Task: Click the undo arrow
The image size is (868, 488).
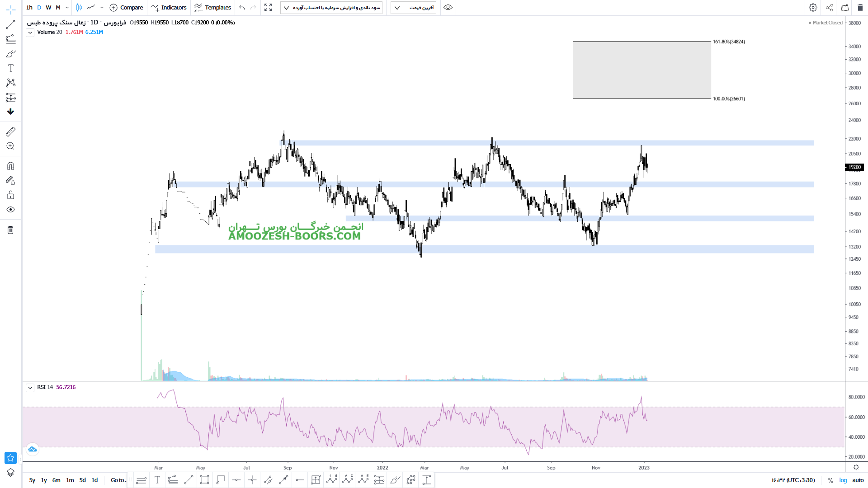Action: pyautogui.click(x=242, y=7)
